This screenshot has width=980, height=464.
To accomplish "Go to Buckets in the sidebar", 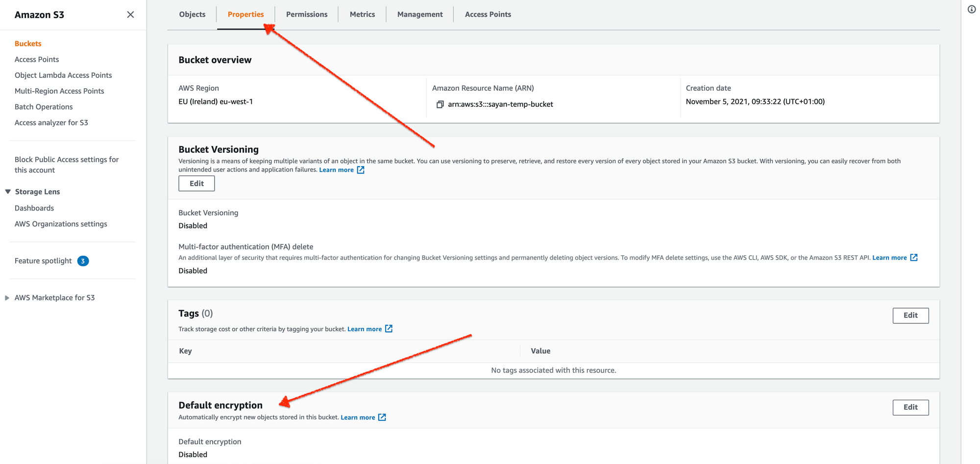I will (27, 43).
